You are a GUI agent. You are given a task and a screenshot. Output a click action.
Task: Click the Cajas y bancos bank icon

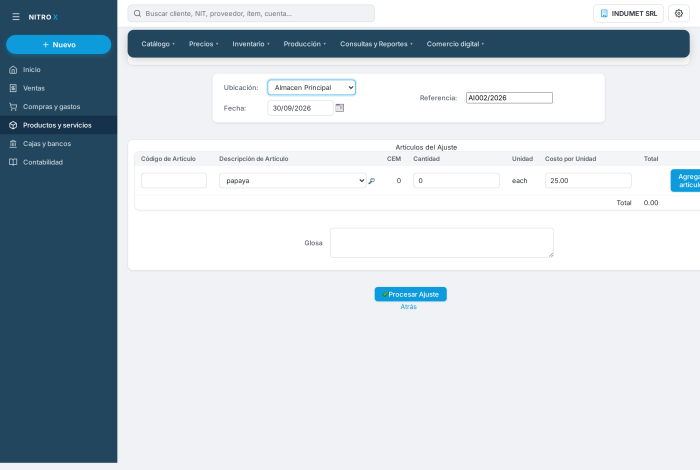pos(13,144)
